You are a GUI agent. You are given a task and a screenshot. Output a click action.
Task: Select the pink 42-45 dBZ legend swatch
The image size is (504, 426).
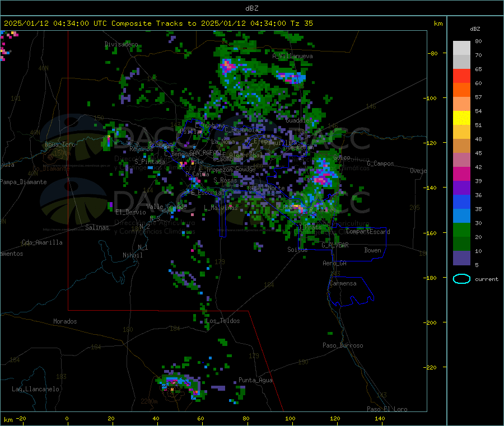(x=461, y=160)
